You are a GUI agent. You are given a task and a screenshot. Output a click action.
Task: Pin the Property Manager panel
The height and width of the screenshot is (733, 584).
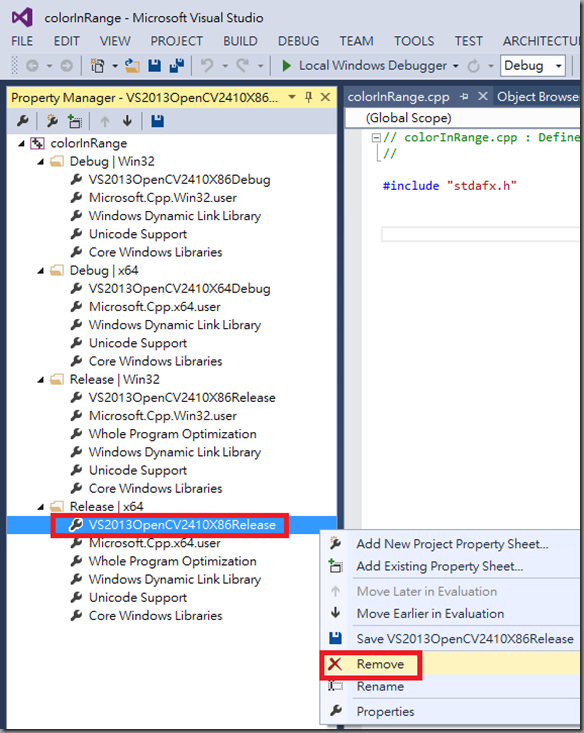[308, 97]
